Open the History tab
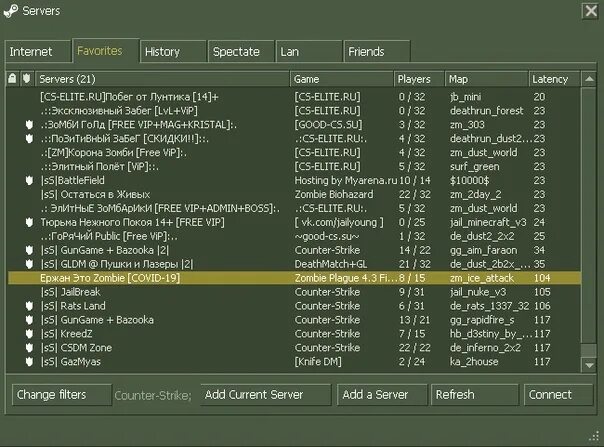Viewport: 604px width, 447px height. pos(173,52)
